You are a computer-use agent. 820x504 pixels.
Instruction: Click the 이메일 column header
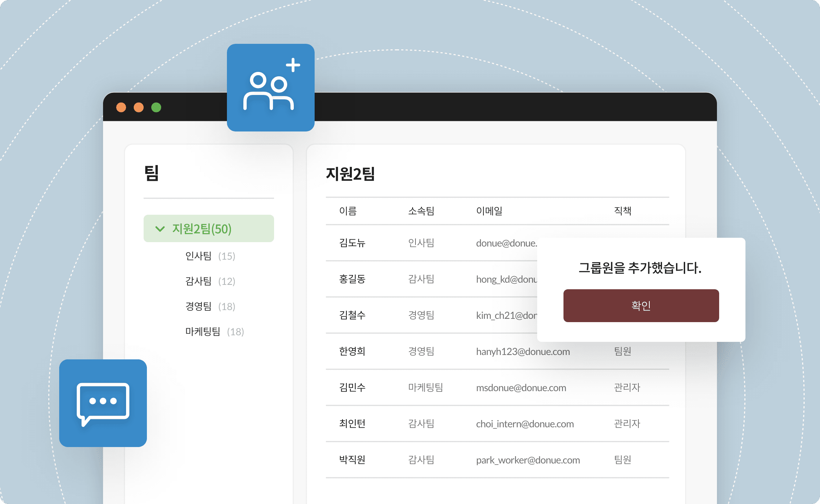[489, 211]
